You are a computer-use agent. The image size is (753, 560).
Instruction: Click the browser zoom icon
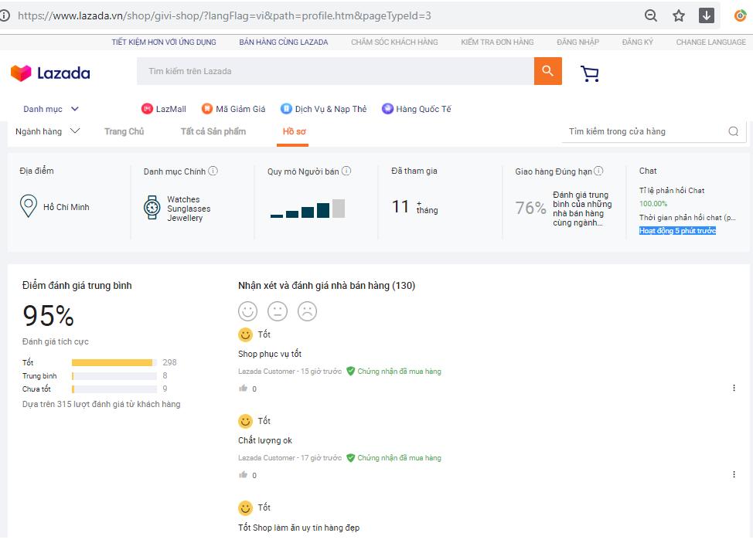pos(651,15)
